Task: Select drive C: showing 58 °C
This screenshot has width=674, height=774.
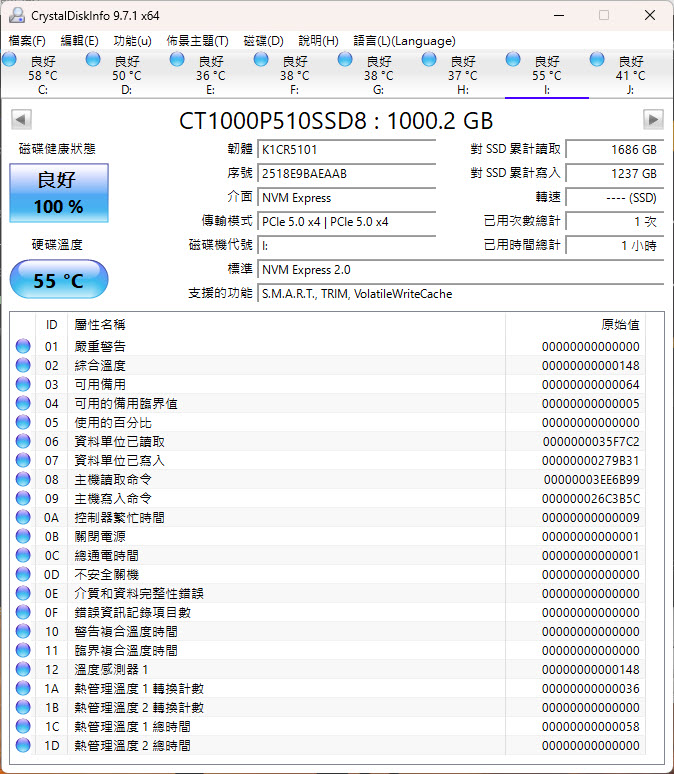Action: [x=42, y=75]
